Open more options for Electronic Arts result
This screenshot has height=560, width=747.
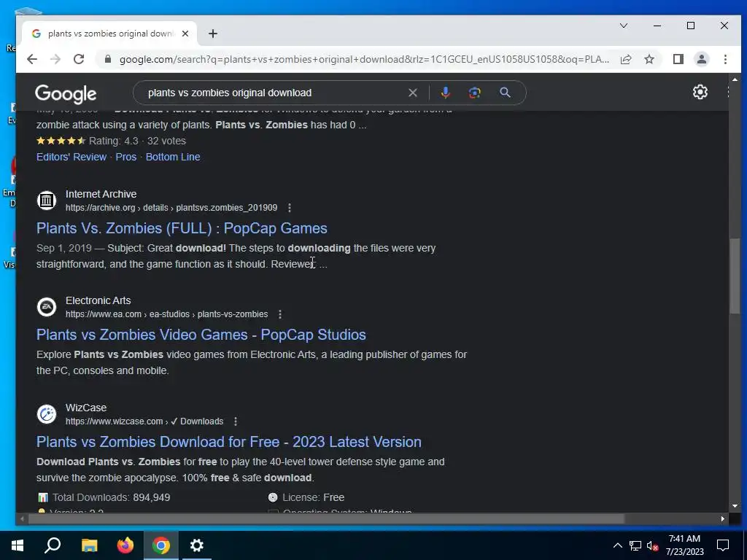[x=280, y=314]
